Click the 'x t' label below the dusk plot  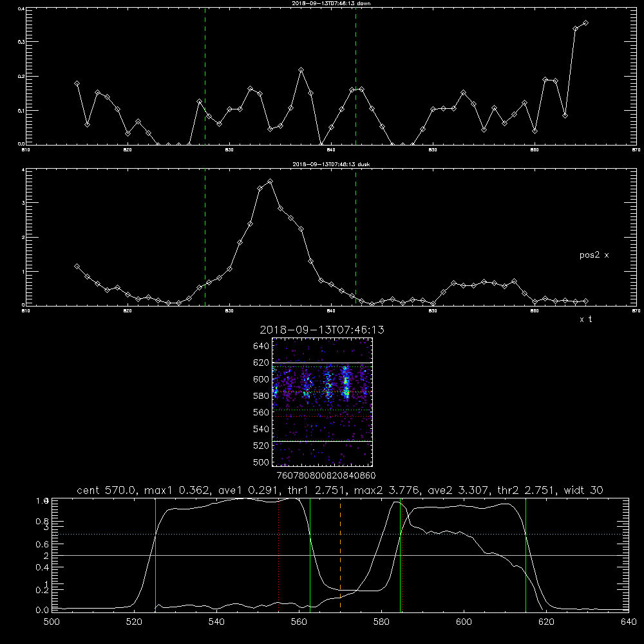point(585,319)
